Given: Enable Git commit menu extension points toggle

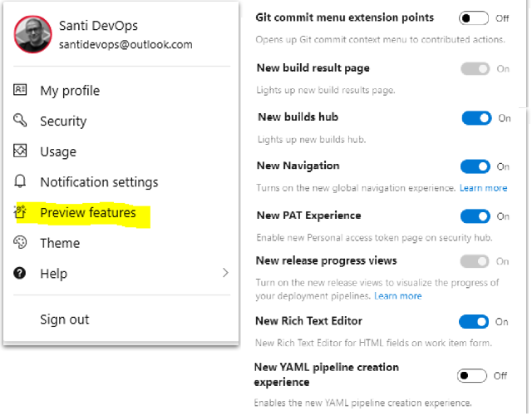Looking at the screenshot, I should (475, 17).
